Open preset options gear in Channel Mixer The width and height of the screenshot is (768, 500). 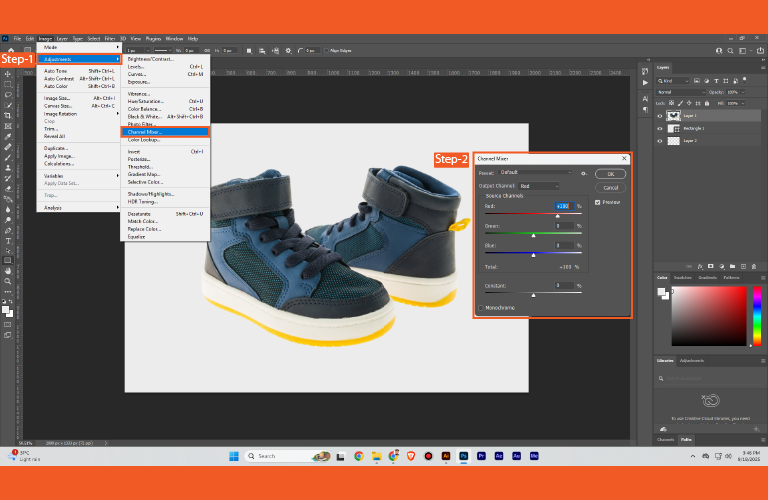click(x=583, y=173)
